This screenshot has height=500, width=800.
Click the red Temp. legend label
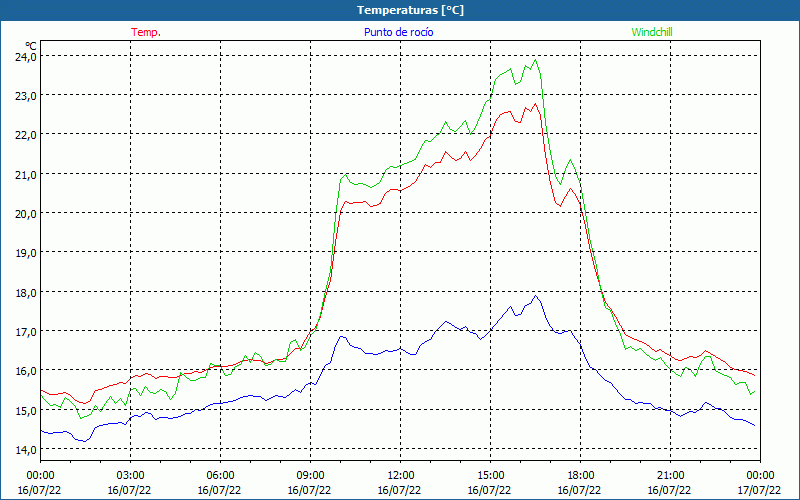tap(146, 32)
